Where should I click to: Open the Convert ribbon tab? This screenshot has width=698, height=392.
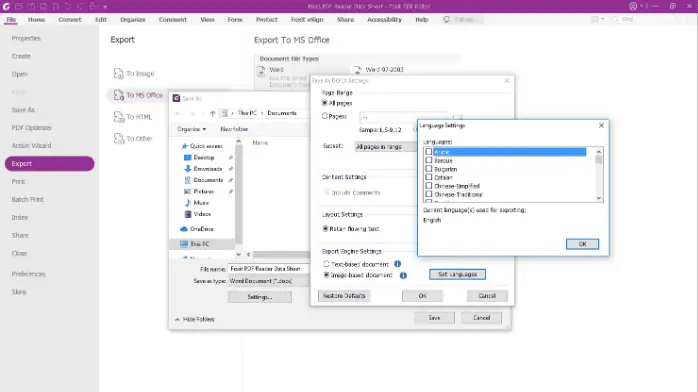[70, 20]
